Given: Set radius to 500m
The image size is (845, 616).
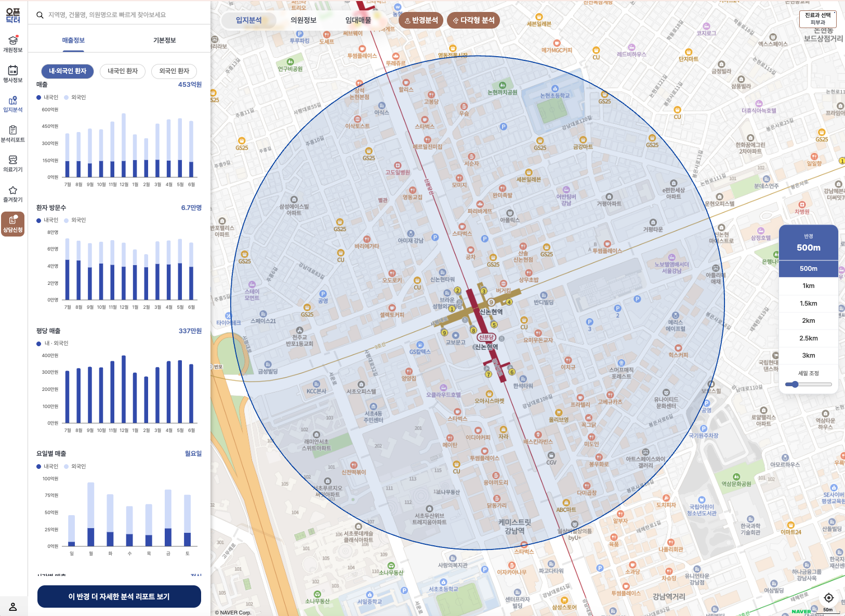Looking at the screenshot, I should 809,269.
